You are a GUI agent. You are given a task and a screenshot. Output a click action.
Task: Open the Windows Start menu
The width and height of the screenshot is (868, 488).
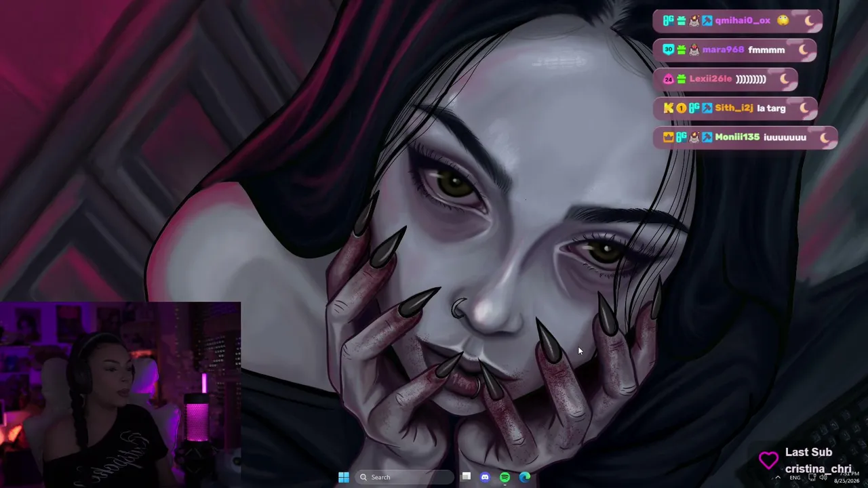(344, 477)
